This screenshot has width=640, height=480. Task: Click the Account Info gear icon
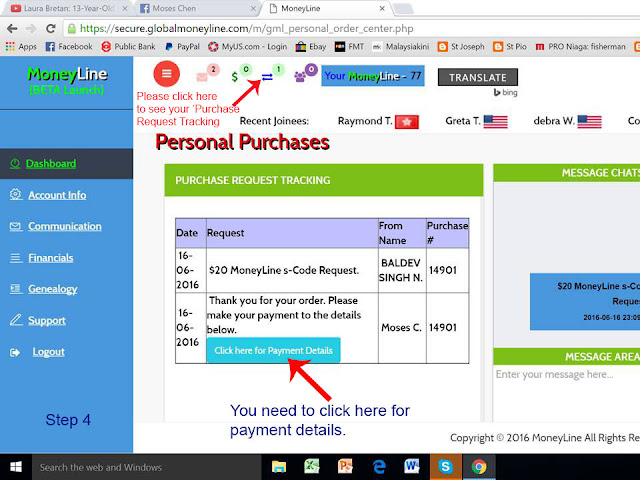coord(15,194)
